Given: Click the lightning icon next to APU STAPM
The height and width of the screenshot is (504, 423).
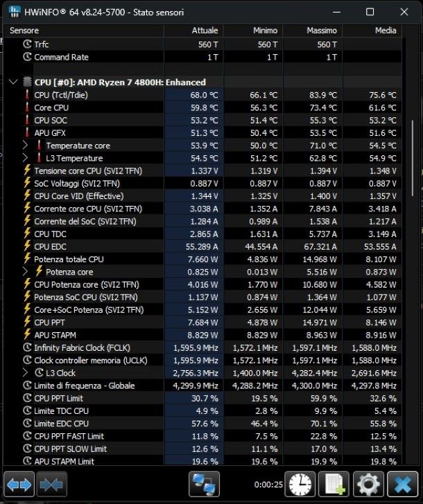Looking at the screenshot, I should point(27,335).
